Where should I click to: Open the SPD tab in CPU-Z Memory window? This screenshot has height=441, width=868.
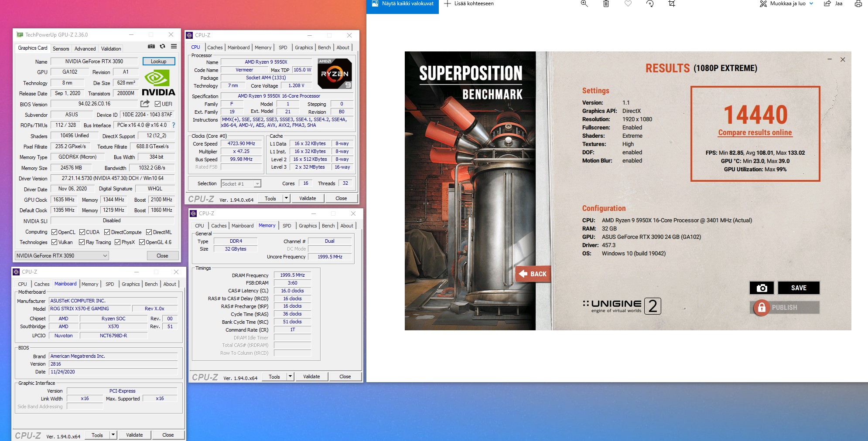pos(287,226)
